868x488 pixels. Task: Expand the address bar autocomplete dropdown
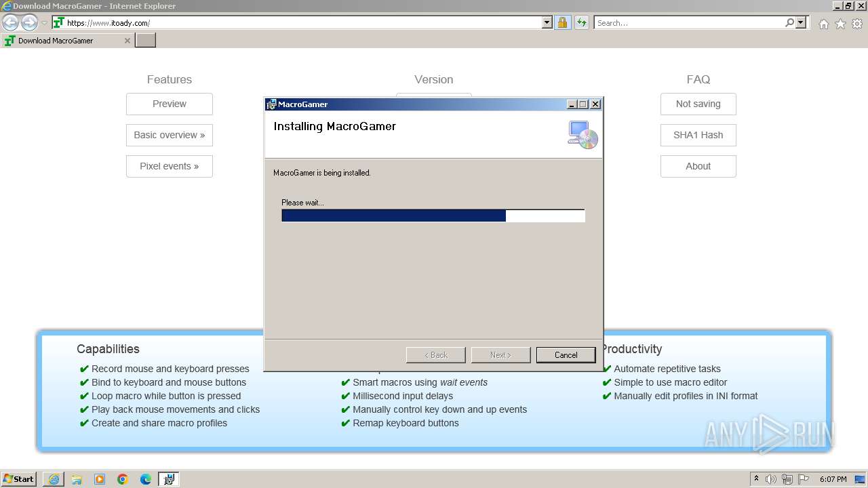547,23
